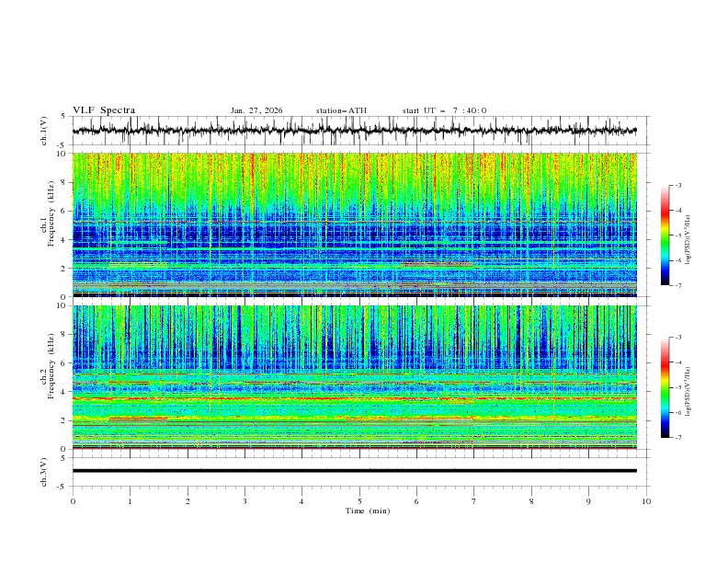Click time axis tick label "1"
Viewport: 728px width, 563px height.
click(x=131, y=501)
